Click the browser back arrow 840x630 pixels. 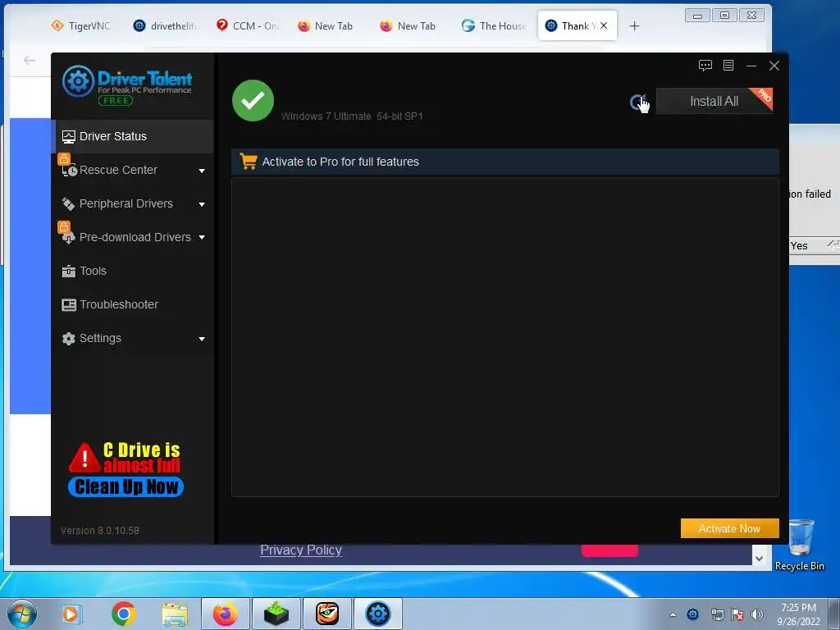click(x=30, y=61)
